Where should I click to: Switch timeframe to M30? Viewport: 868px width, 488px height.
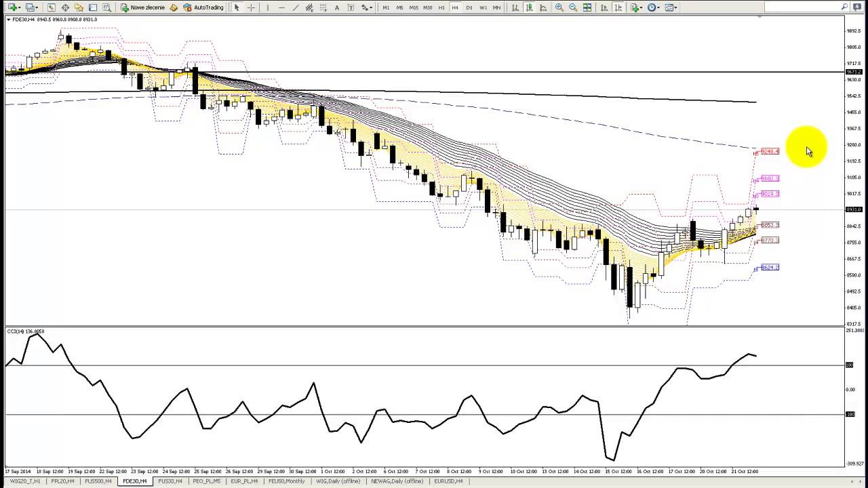point(427,7)
